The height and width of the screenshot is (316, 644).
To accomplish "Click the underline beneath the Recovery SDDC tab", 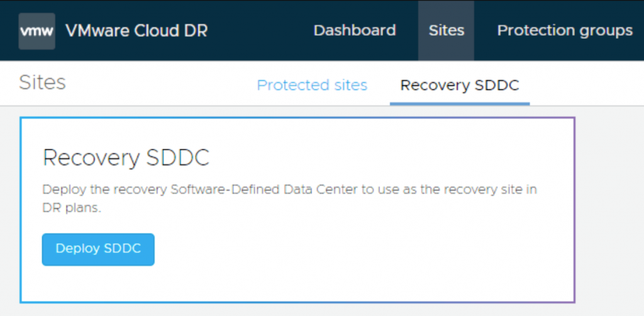I will 460,103.
